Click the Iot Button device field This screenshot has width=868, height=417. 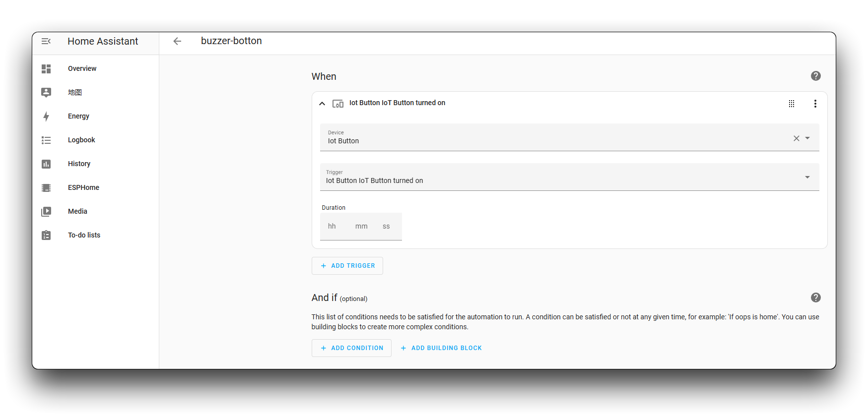(569, 137)
